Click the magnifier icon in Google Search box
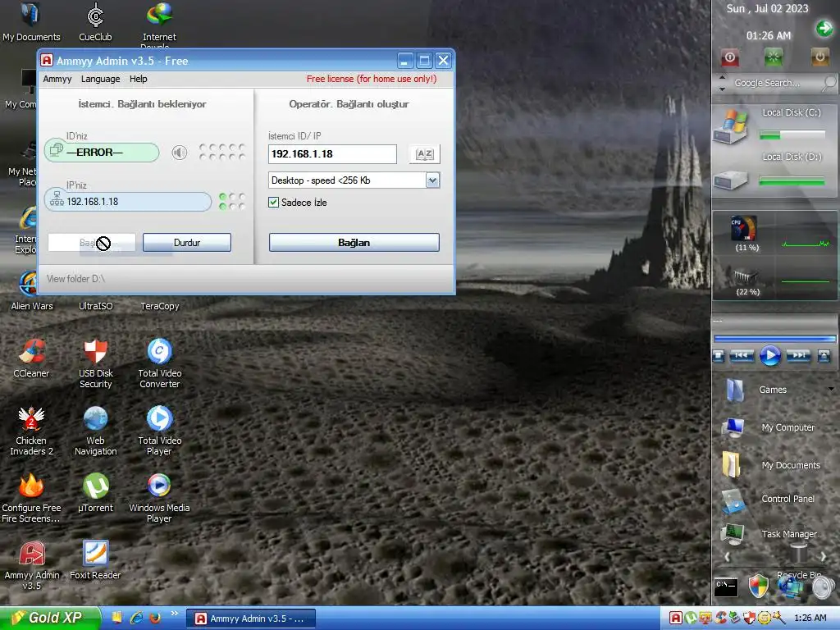Screen dimensions: 840x630 click(x=829, y=83)
